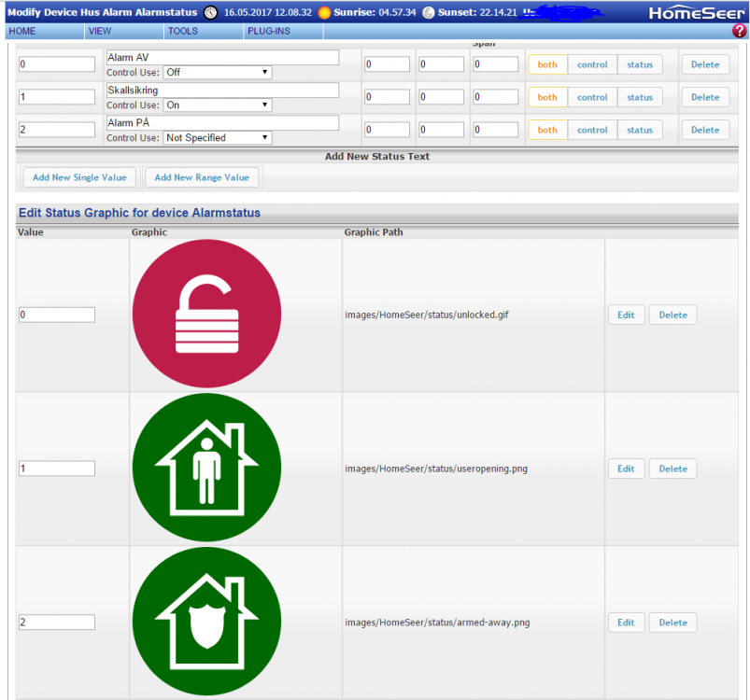This screenshot has width=750, height=700.
Task: Click the clock icon in header
Action: pyautogui.click(x=210, y=12)
